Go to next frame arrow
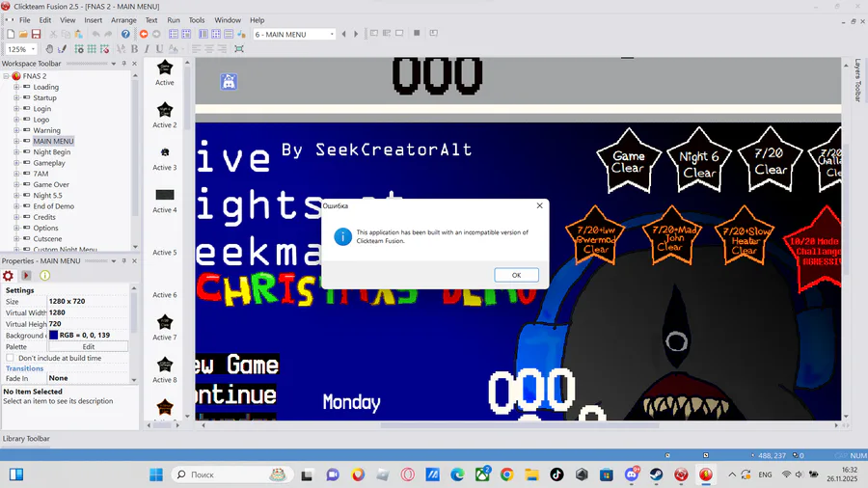The width and height of the screenshot is (868, 488). click(x=356, y=35)
